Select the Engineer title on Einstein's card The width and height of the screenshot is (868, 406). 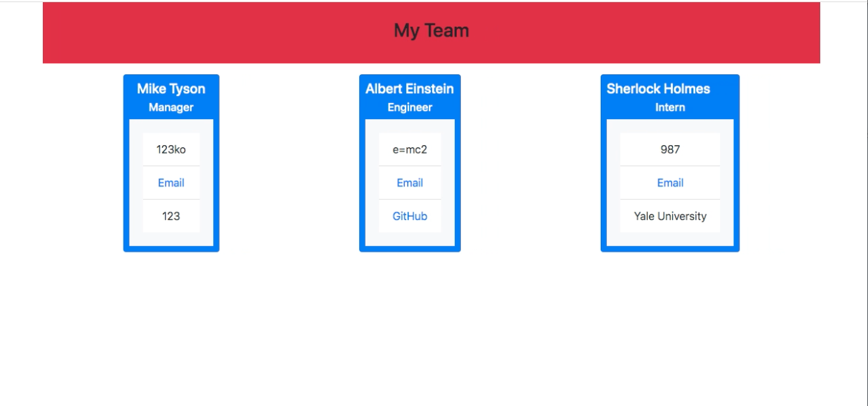[x=410, y=107]
